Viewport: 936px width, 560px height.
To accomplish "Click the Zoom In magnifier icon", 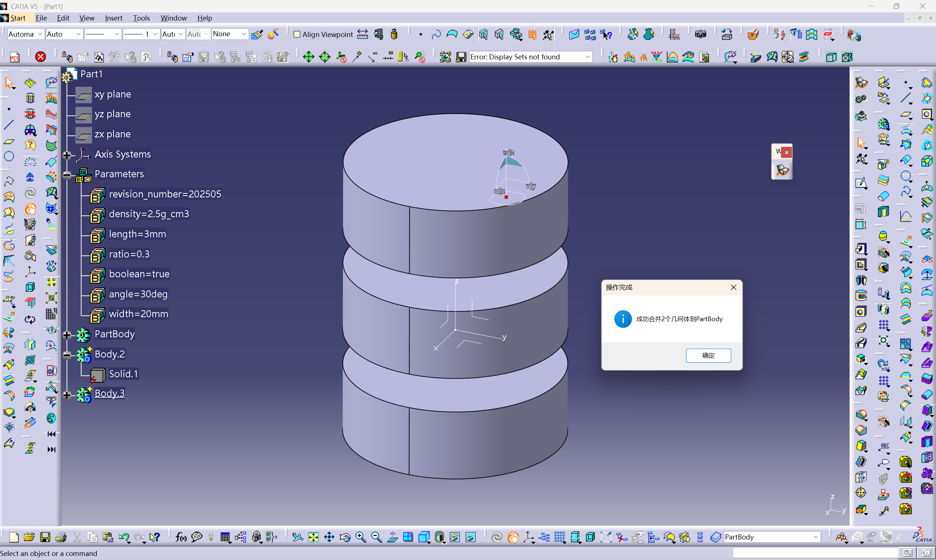I will pos(361,537).
